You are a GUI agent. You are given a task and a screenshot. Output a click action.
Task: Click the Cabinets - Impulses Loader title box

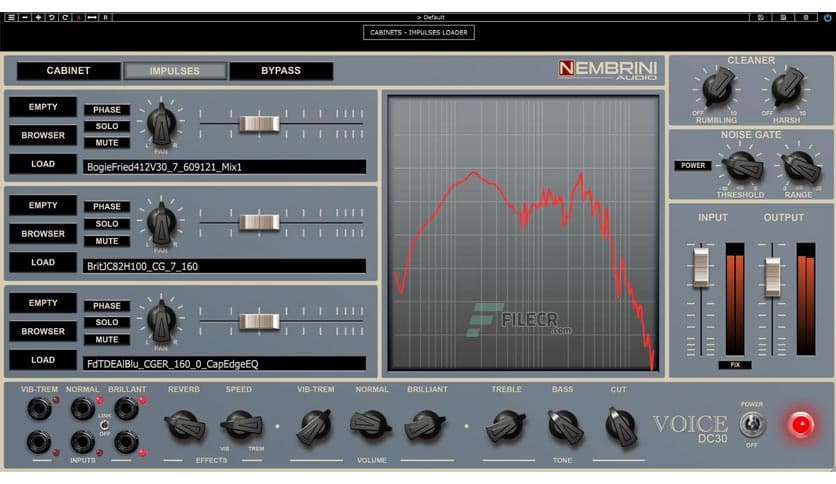click(419, 33)
